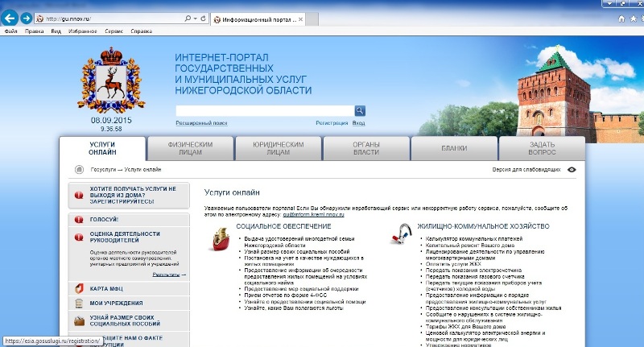Click the breadcrumb home icon
This screenshot has height=347, width=644.
point(79,170)
